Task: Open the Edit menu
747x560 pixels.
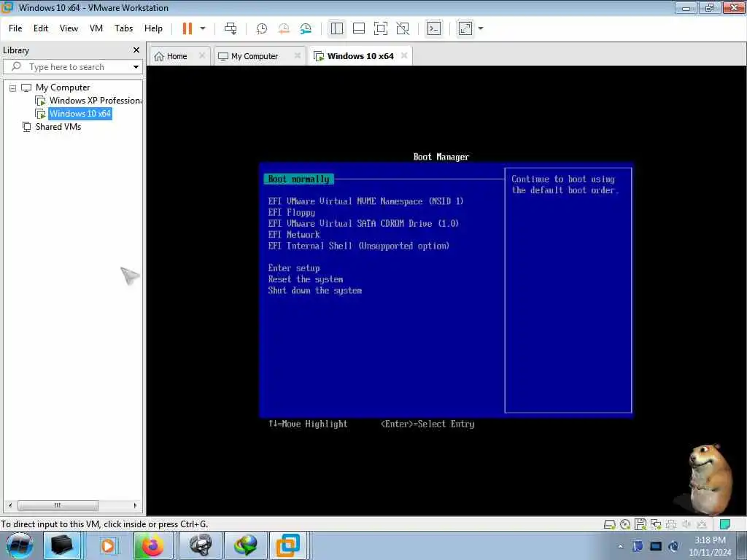Action: (41, 28)
